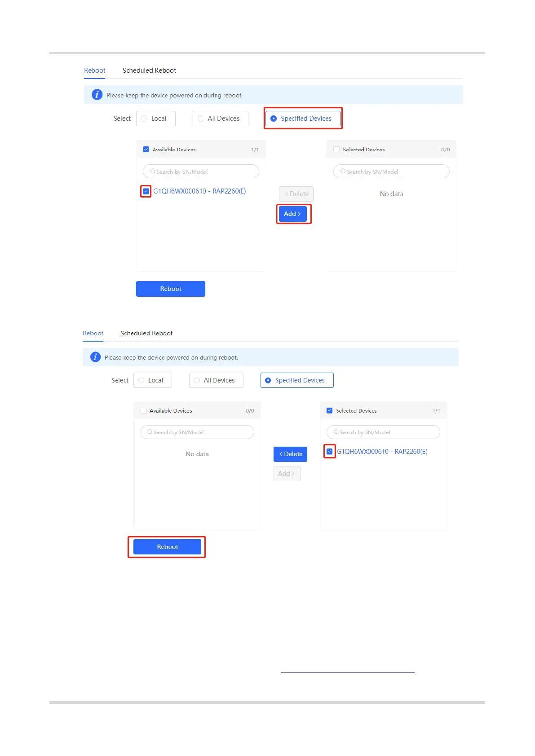Choose the All Devices radio in the top panel
This screenshot has height=756, width=535.
[x=201, y=119]
